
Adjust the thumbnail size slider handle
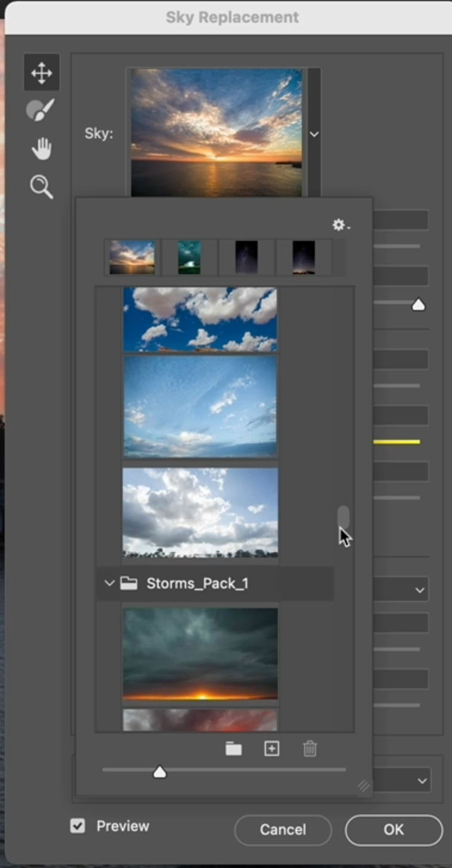(159, 772)
